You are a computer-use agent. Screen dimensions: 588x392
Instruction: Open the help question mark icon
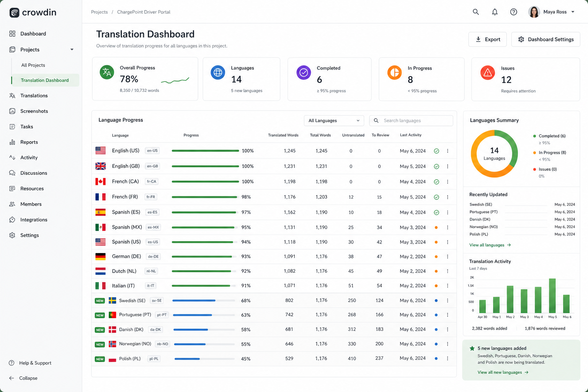pos(514,12)
